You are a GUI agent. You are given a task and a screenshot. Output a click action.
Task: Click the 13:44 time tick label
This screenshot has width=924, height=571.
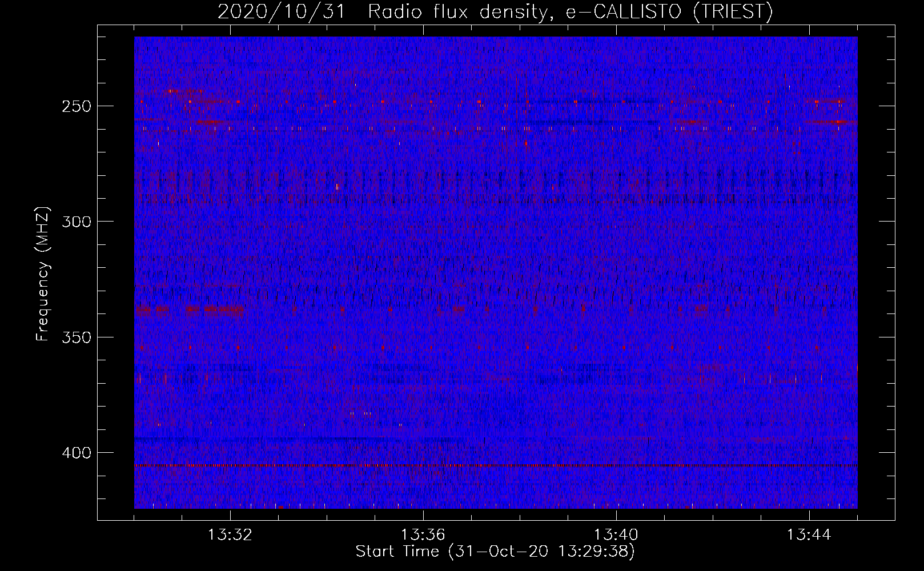tap(809, 535)
